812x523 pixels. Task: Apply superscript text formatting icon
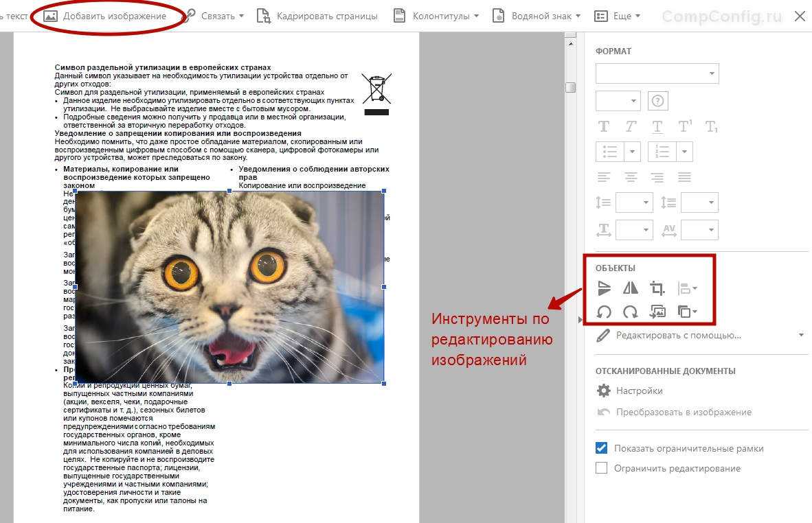coord(685,126)
